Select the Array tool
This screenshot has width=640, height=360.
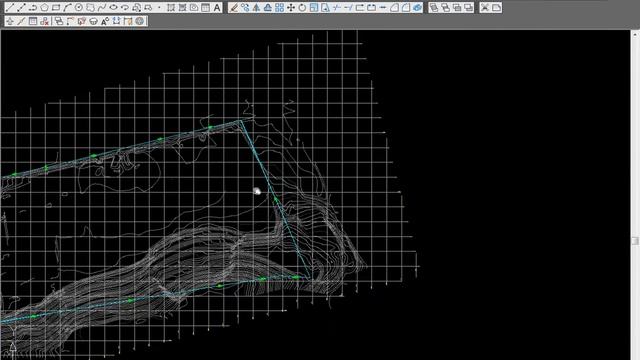click(x=279, y=8)
